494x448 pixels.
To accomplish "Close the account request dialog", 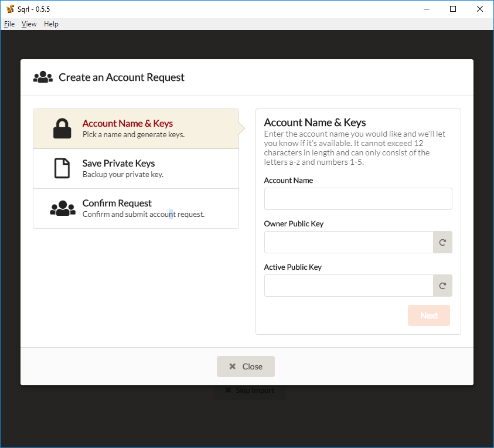I will point(246,366).
